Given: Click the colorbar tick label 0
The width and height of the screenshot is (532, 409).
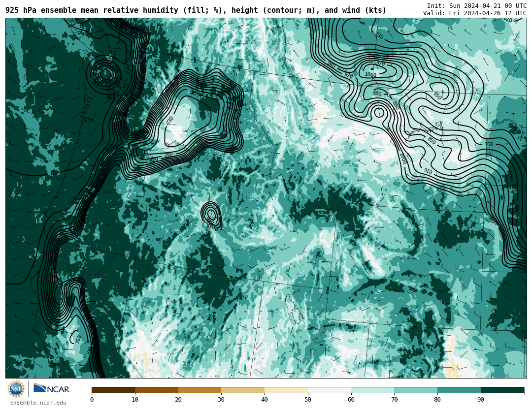Looking at the screenshot, I should 92,400.
